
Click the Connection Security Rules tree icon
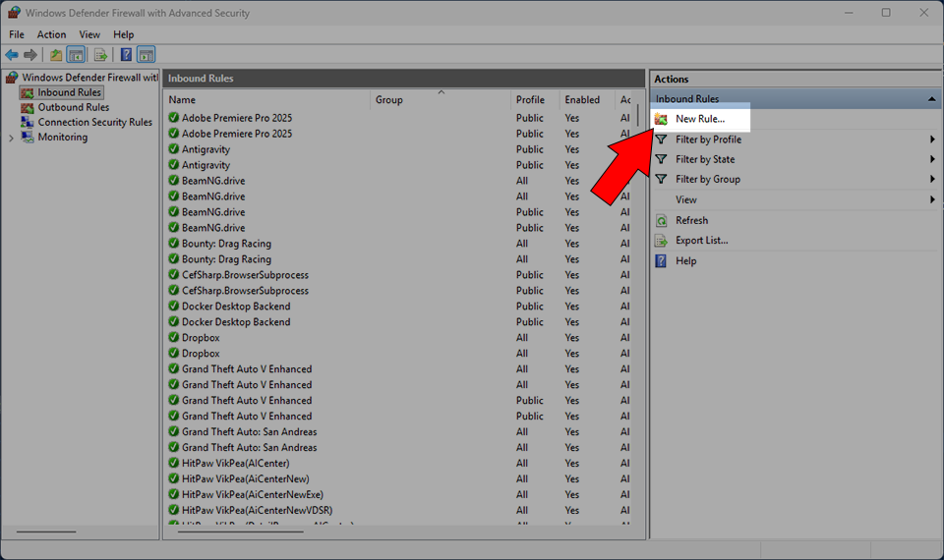[x=28, y=122]
